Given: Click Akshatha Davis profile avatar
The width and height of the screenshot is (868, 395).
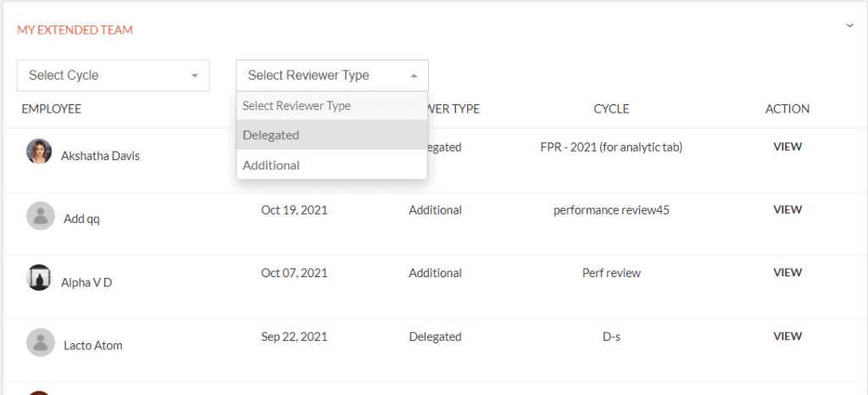Looking at the screenshot, I should 39,151.
